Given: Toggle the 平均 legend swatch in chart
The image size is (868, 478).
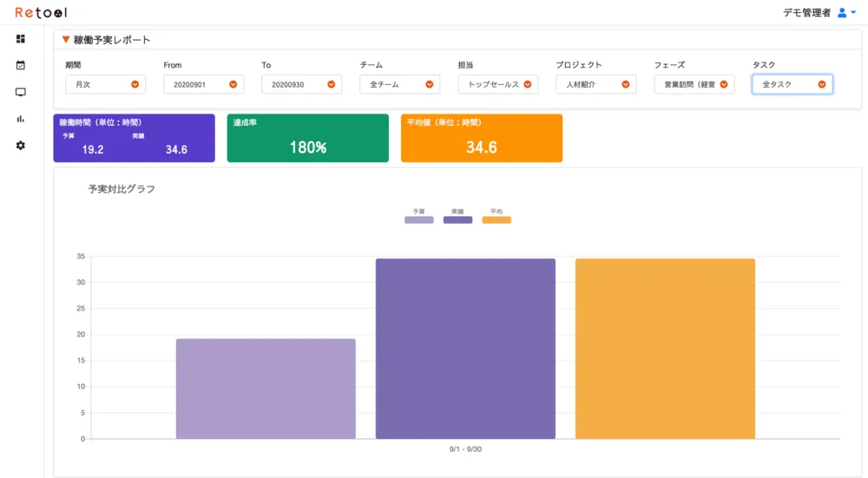Looking at the screenshot, I should 496,219.
